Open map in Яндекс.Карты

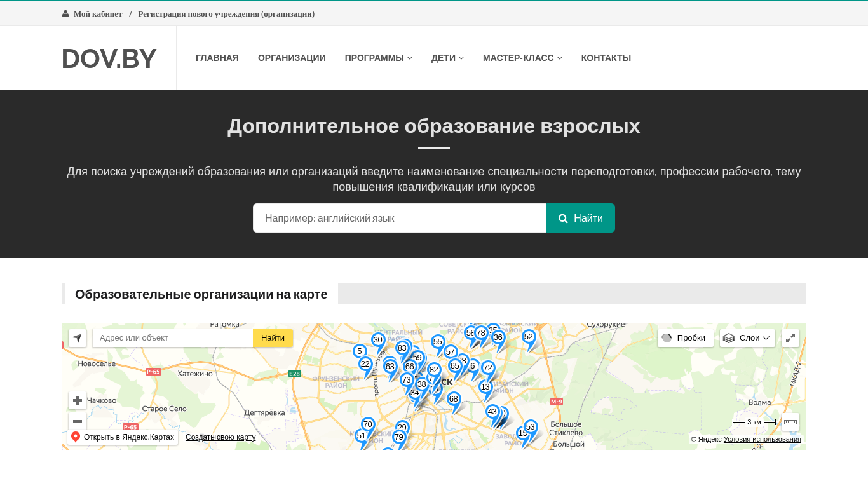[x=123, y=437]
